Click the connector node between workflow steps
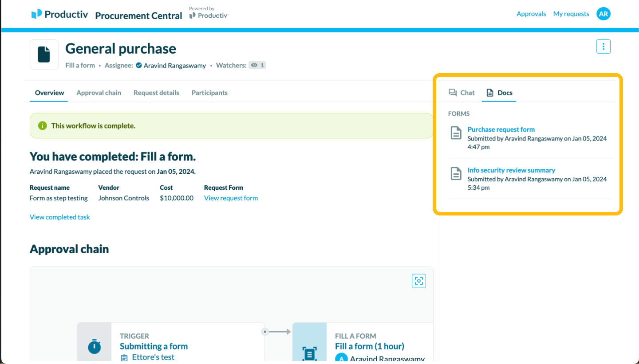Image resolution: width=639 pixels, height=364 pixels. click(x=265, y=332)
